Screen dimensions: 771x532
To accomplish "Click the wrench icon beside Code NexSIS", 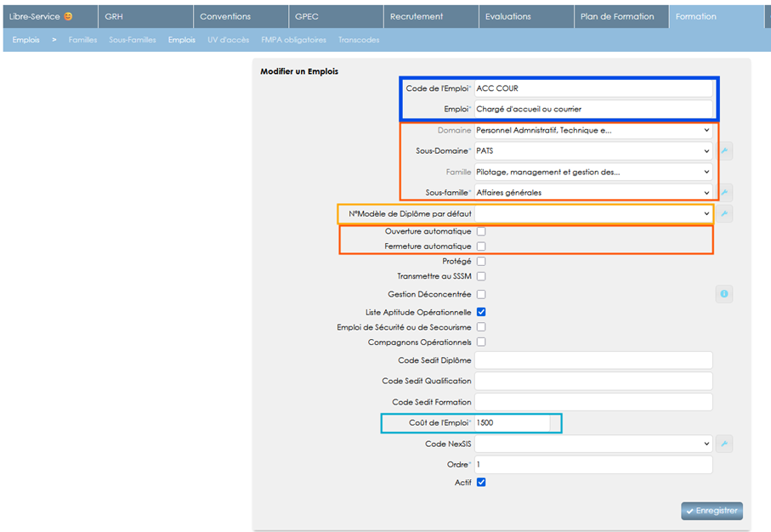I will (723, 444).
